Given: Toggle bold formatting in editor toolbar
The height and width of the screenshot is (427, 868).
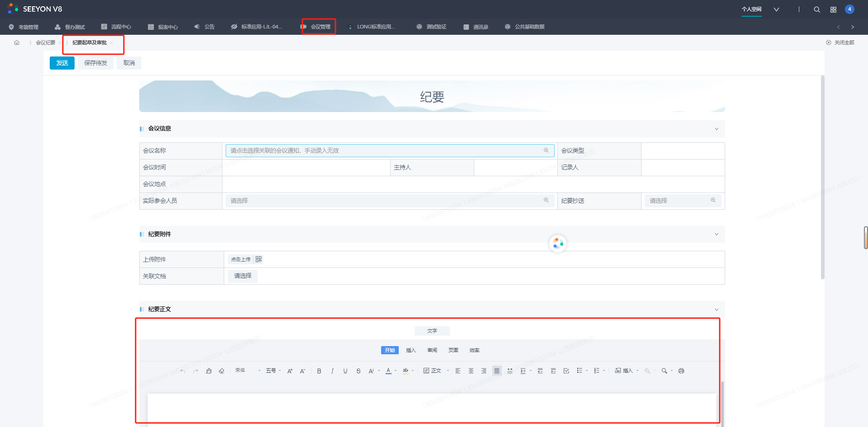Looking at the screenshot, I should (319, 371).
